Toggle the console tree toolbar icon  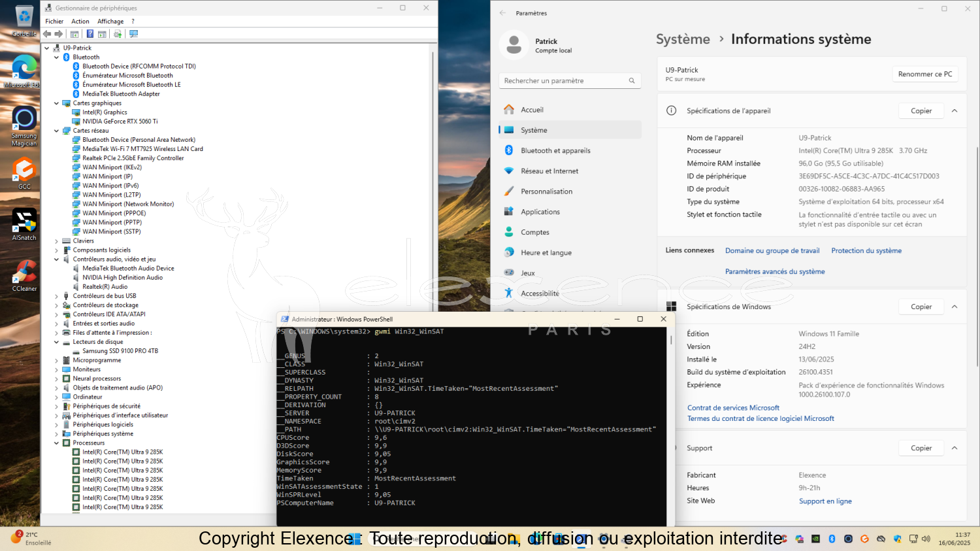pos(74,34)
